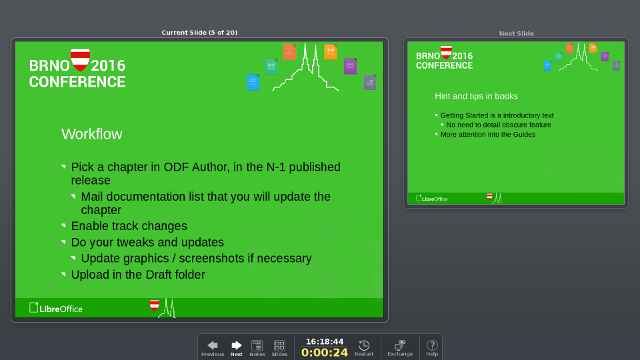Click the BRNO 2016 Conference logo
The width and height of the screenshot is (640, 360).
click(x=77, y=69)
